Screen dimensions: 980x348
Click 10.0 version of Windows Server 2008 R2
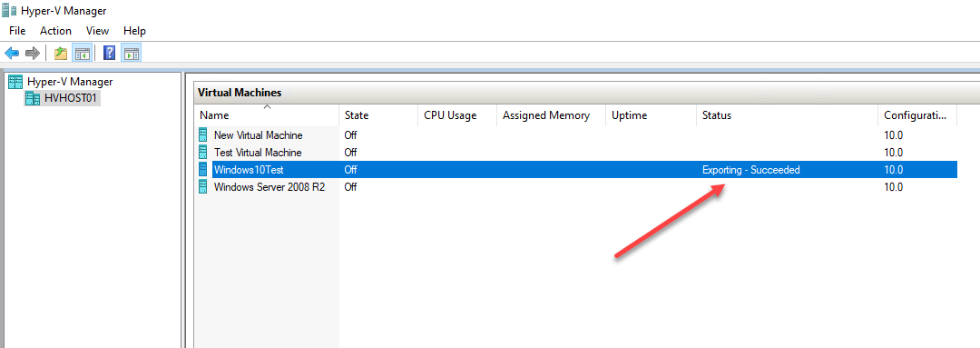[893, 186]
